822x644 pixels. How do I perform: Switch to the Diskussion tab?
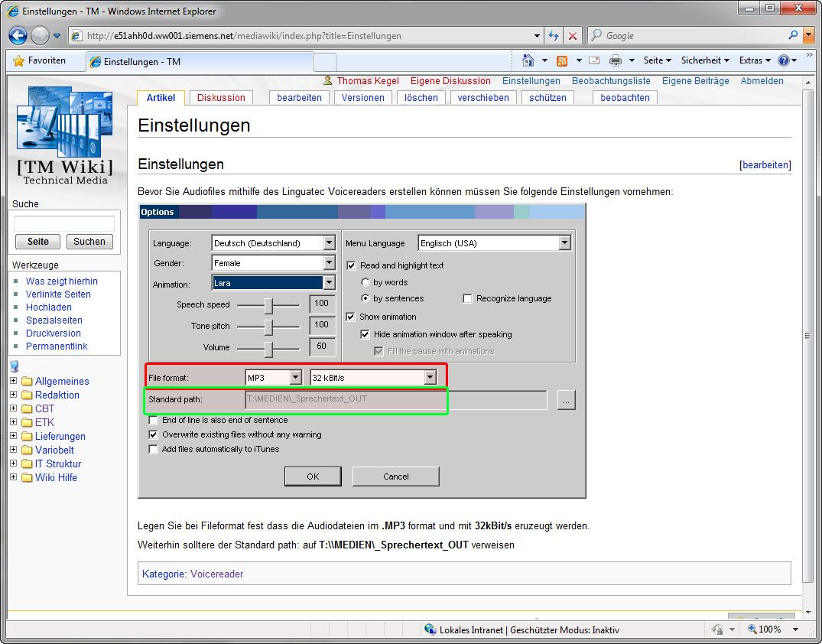point(221,98)
